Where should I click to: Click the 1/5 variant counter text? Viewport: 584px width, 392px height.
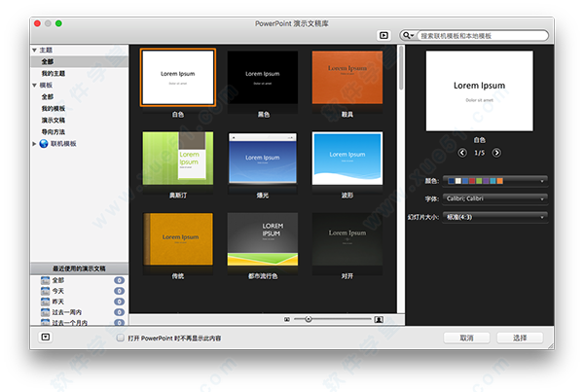point(479,153)
